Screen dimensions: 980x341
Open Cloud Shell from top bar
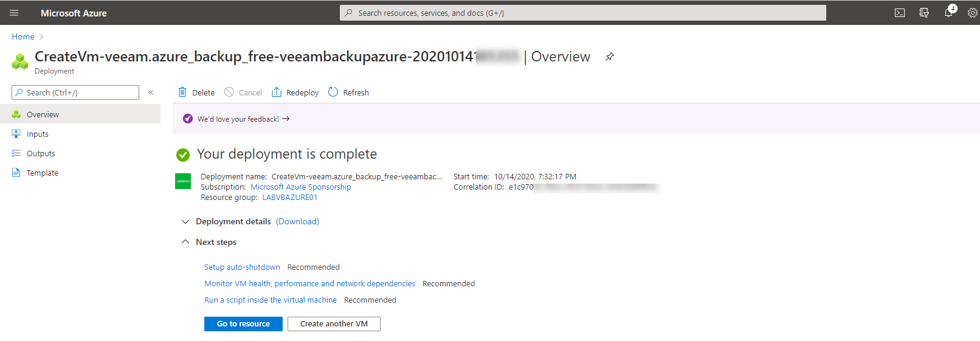[x=900, y=13]
